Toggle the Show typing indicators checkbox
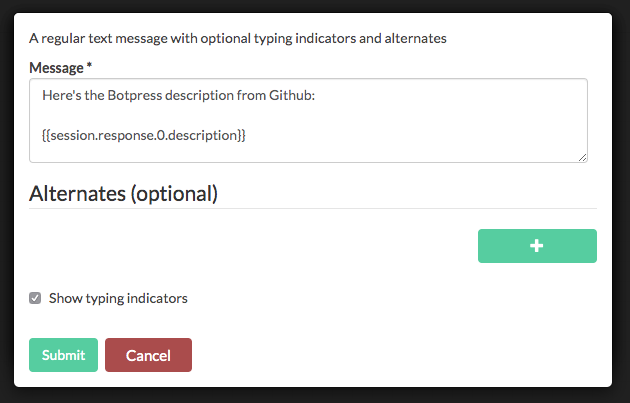The width and height of the screenshot is (630, 403). point(36,298)
